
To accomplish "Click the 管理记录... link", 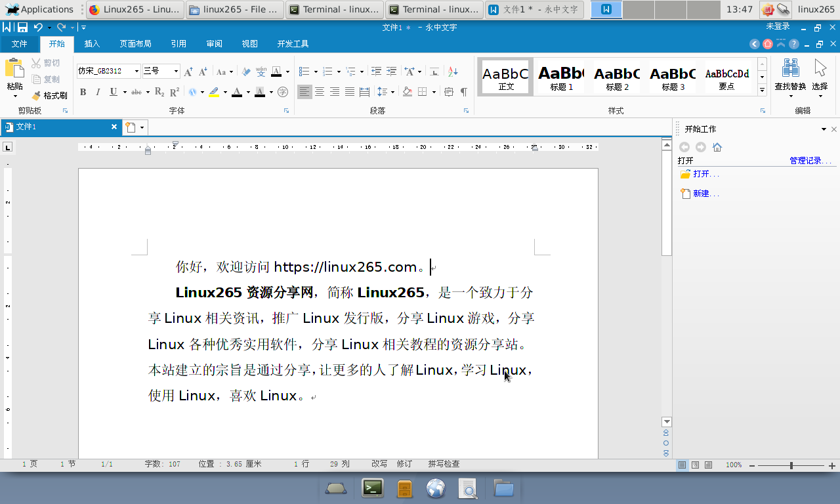I will (x=810, y=161).
